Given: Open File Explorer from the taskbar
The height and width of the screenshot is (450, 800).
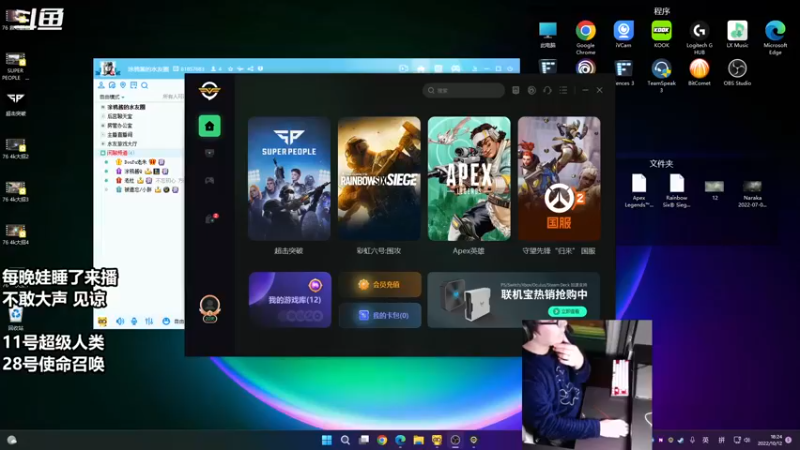Looking at the screenshot, I should click(418, 440).
